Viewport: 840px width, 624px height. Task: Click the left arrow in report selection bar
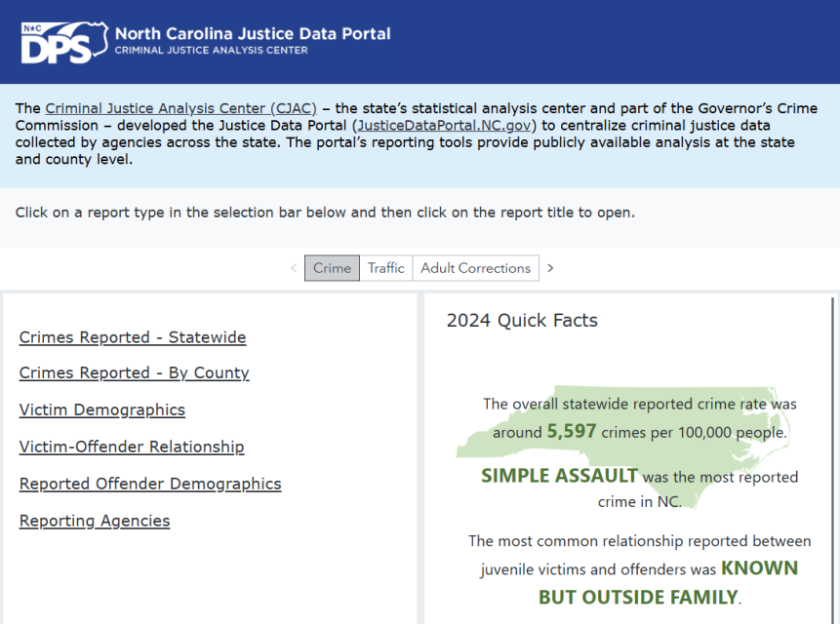[x=294, y=267]
